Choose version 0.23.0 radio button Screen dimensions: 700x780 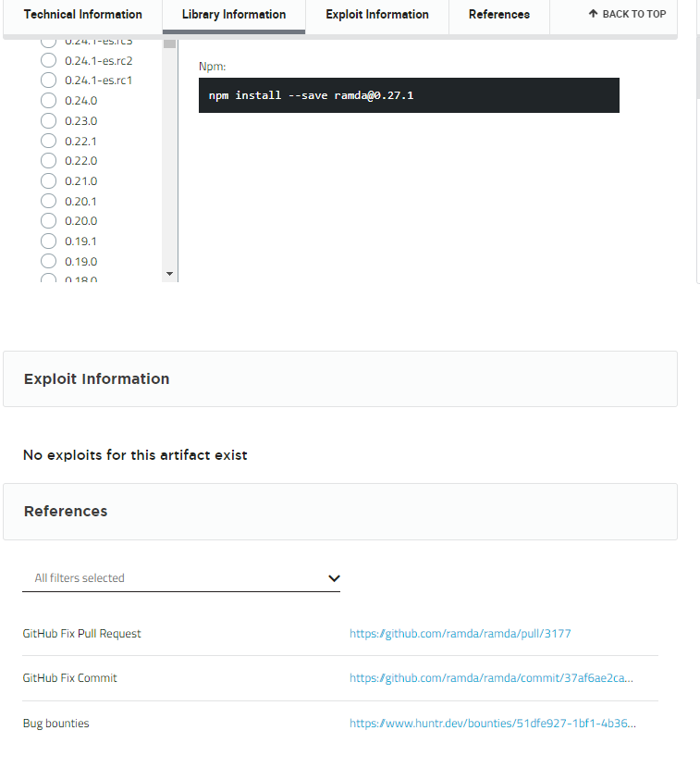(48, 120)
